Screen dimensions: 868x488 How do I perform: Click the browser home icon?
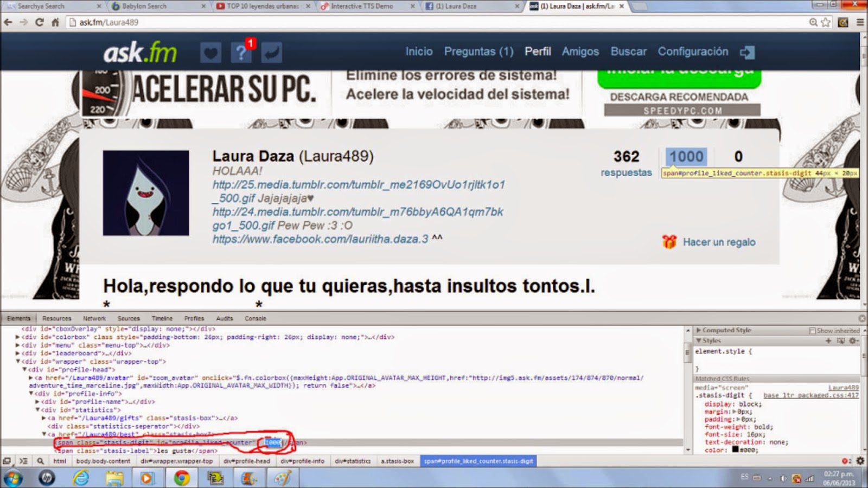tap(55, 22)
